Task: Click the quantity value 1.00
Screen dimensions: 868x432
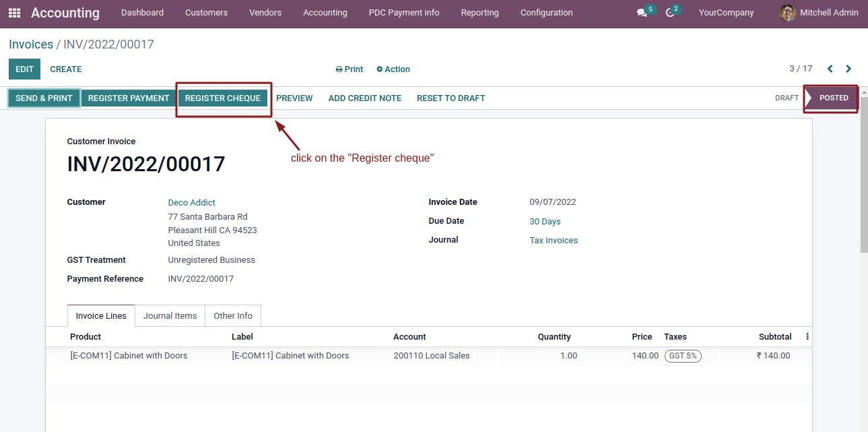Action: (x=568, y=356)
